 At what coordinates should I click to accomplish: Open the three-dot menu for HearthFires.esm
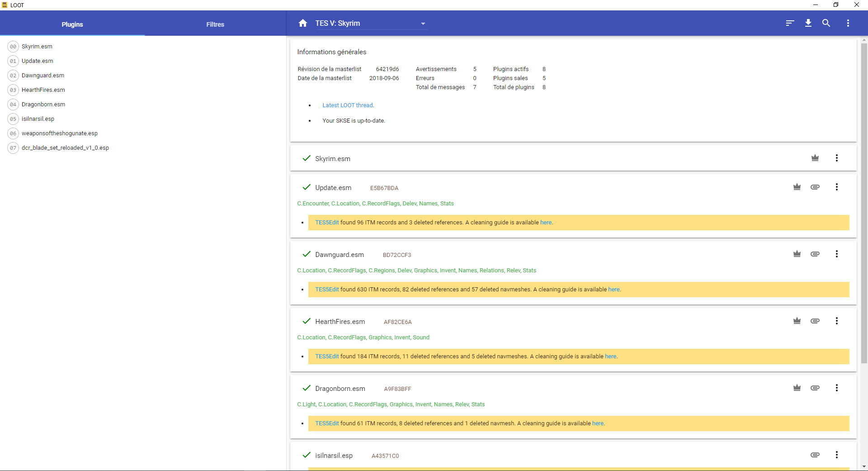coord(836,321)
